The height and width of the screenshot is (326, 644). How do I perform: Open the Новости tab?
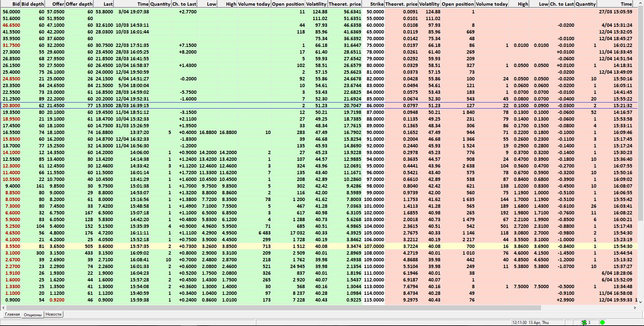click(x=53, y=314)
